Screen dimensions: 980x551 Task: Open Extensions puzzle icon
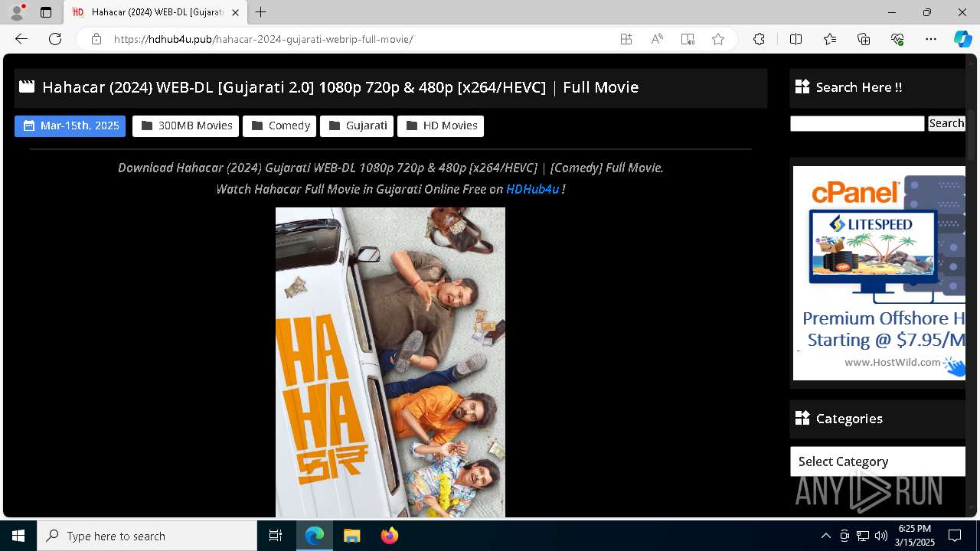759,39
